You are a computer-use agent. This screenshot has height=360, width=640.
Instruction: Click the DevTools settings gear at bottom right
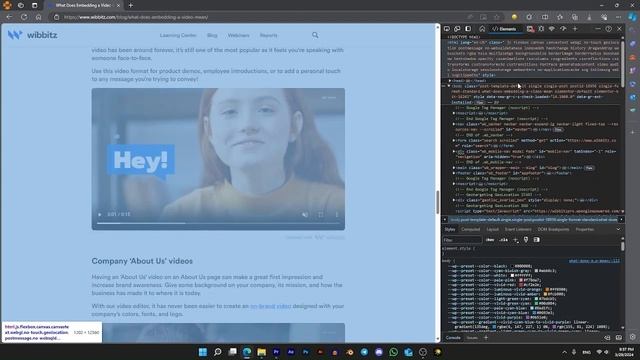click(x=633, y=338)
